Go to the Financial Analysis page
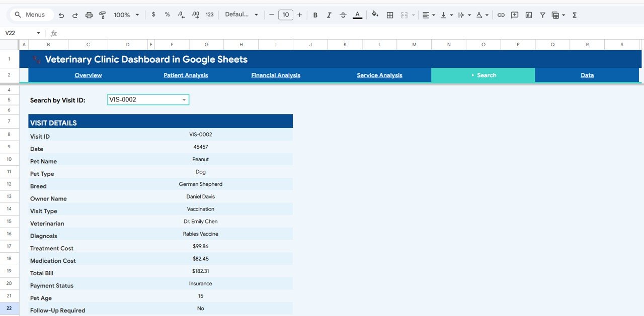644x316 pixels. [x=276, y=75]
